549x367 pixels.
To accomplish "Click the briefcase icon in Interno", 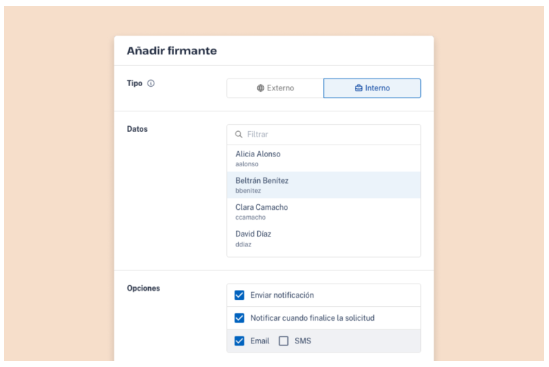I will pos(359,88).
